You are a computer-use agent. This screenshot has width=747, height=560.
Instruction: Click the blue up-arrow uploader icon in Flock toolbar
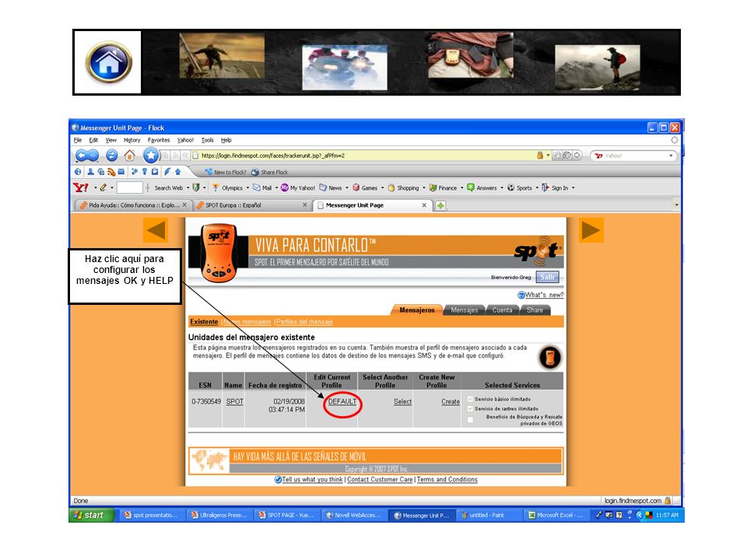[177, 171]
